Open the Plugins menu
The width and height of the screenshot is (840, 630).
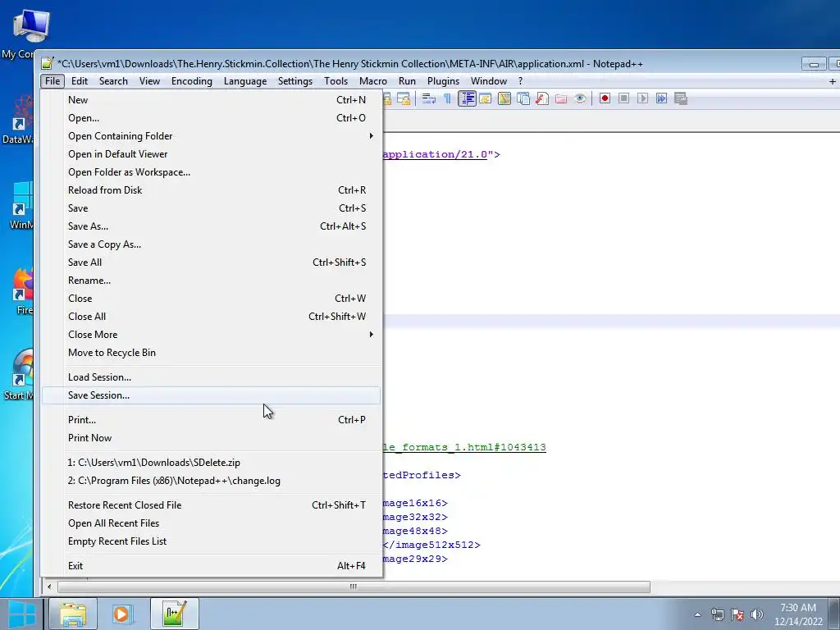(443, 81)
